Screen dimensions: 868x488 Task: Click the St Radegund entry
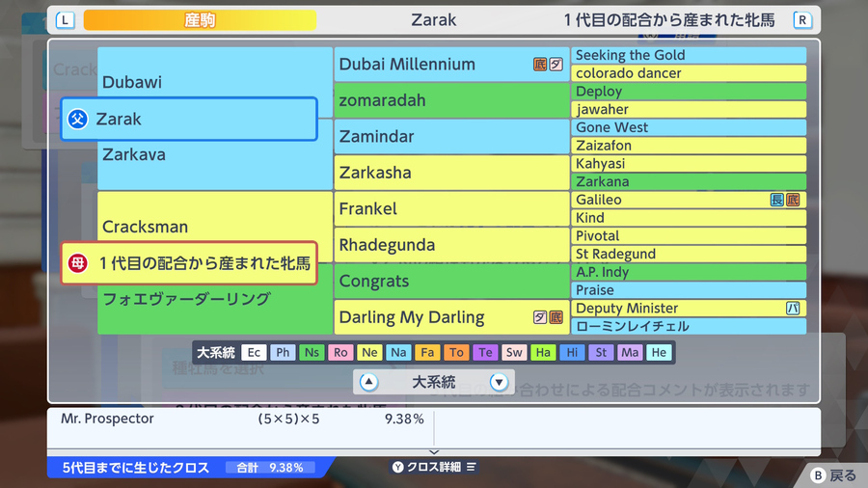(689, 254)
